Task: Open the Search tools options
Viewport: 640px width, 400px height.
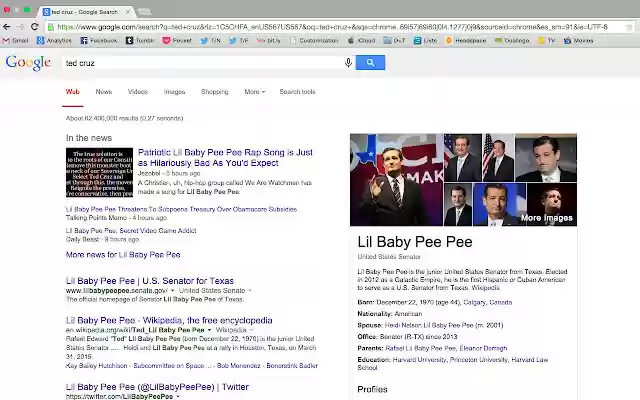Action: 297,92
